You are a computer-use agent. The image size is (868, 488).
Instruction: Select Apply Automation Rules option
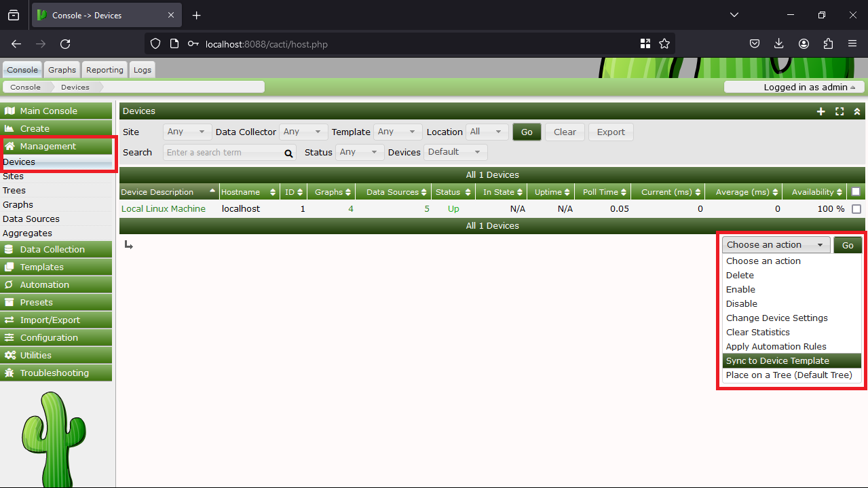click(x=792, y=346)
